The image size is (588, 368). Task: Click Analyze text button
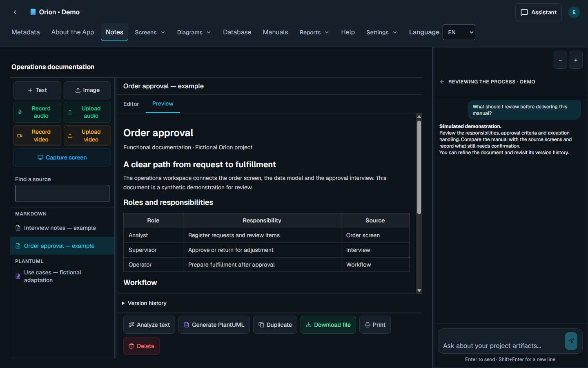pos(149,325)
